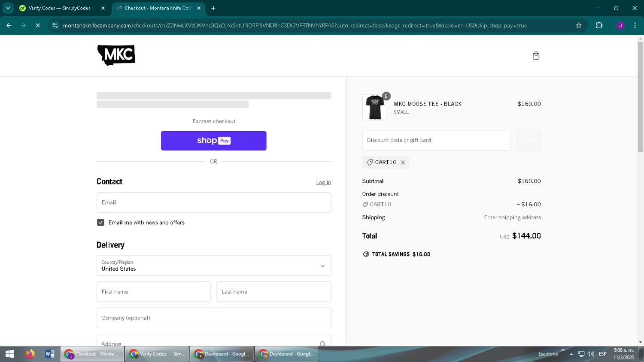Click the taskbar clock and date
The width and height of the screenshot is (644, 362).
pyautogui.click(x=624, y=354)
